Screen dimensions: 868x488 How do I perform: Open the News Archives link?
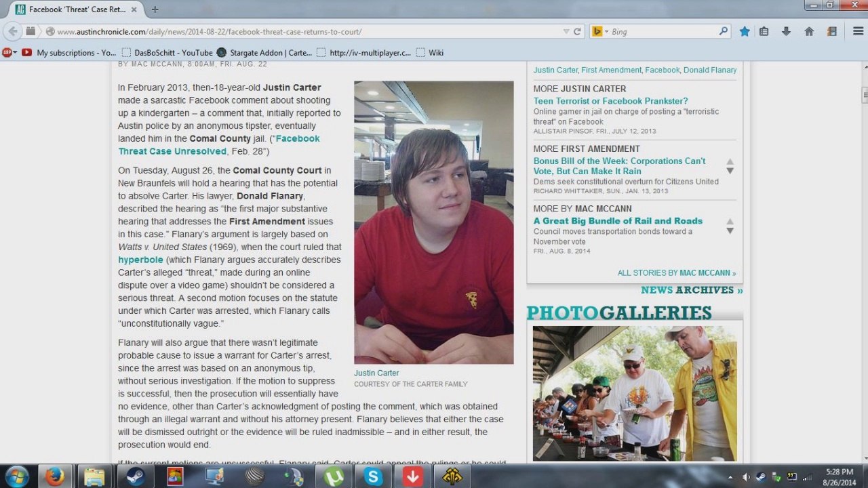click(692, 290)
